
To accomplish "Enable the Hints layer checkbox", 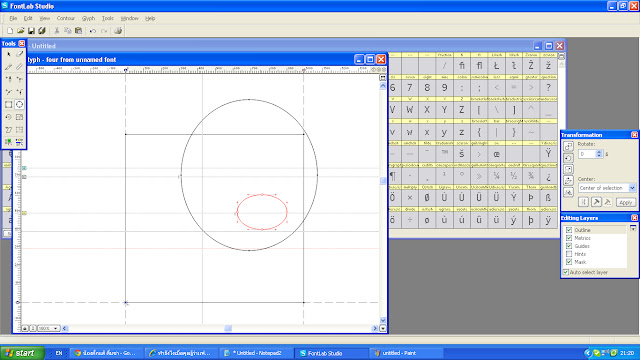I will coord(569,254).
